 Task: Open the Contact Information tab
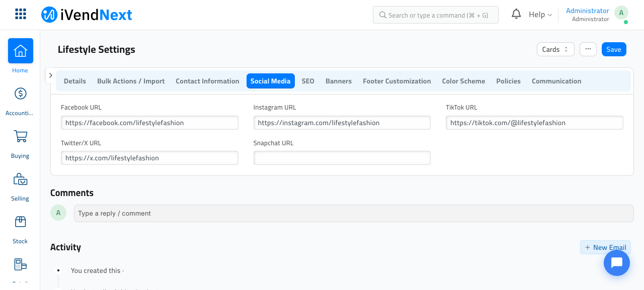[207, 81]
